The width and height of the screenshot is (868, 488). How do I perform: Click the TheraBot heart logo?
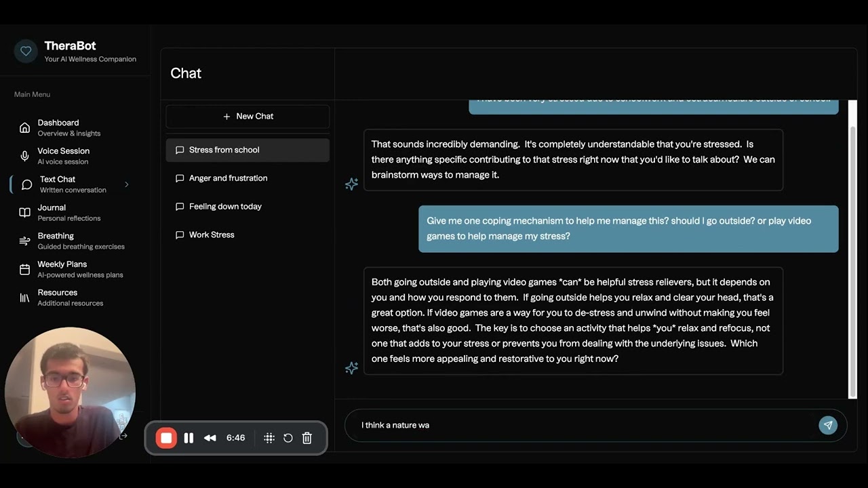[26, 51]
